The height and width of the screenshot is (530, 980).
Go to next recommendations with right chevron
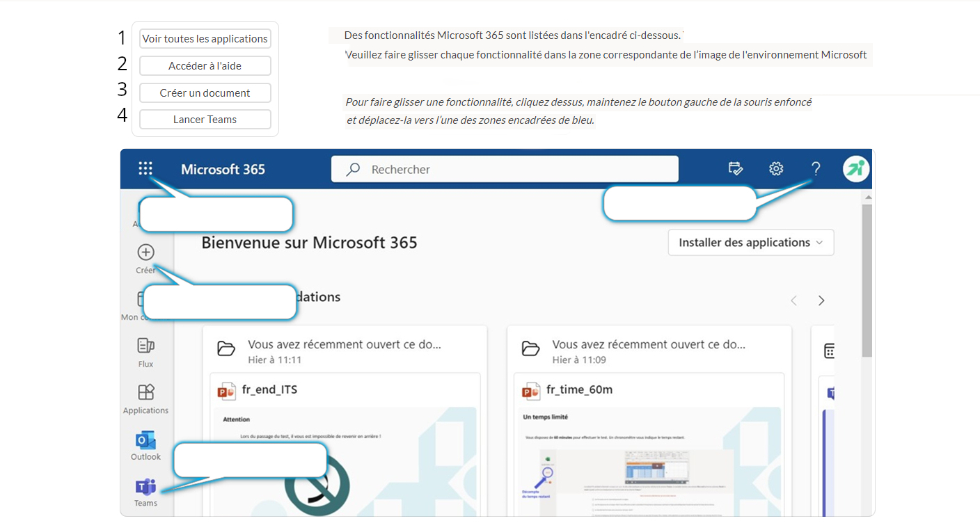(x=821, y=300)
